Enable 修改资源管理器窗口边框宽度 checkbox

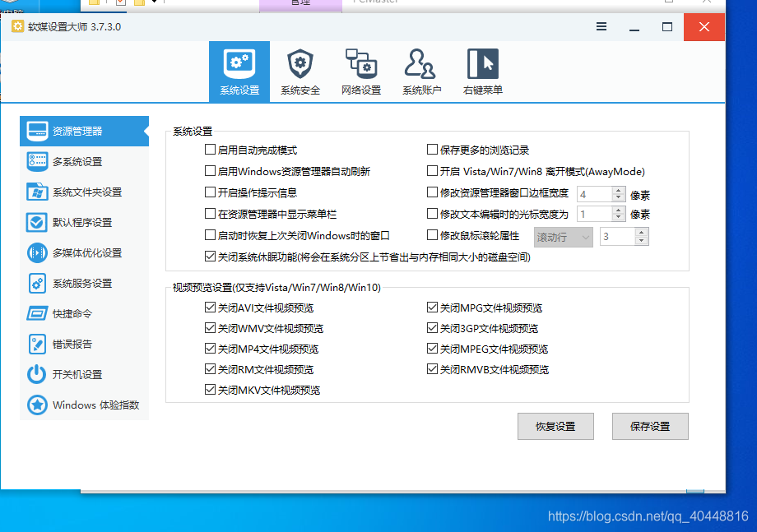pos(432,192)
